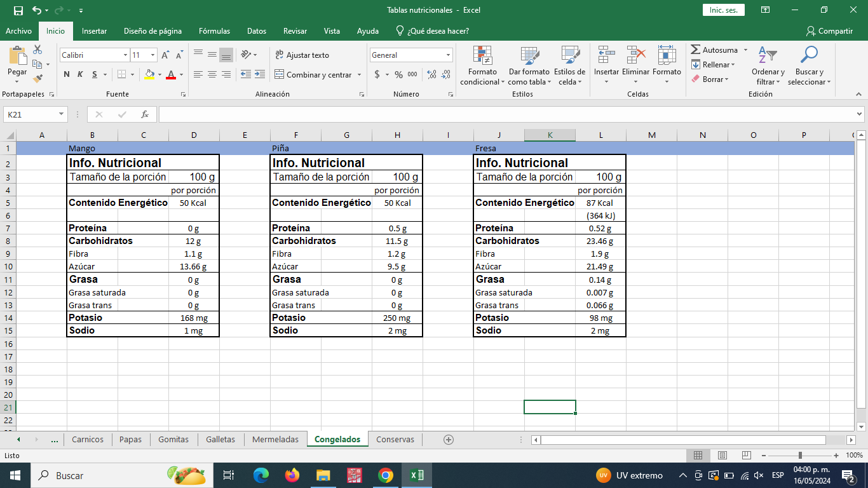Toggle Ajustar texto wrap
The width and height of the screenshot is (868, 488).
point(302,55)
